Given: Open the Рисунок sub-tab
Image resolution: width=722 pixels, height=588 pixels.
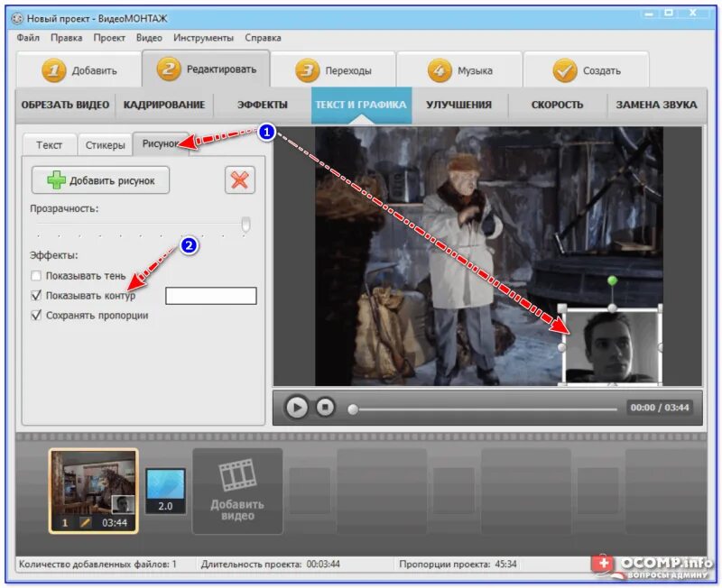Looking at the screenshot, I should pos(161,143).
